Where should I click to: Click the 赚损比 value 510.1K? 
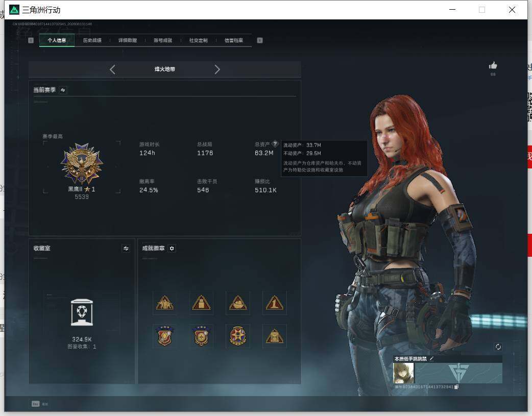point(265,190)
